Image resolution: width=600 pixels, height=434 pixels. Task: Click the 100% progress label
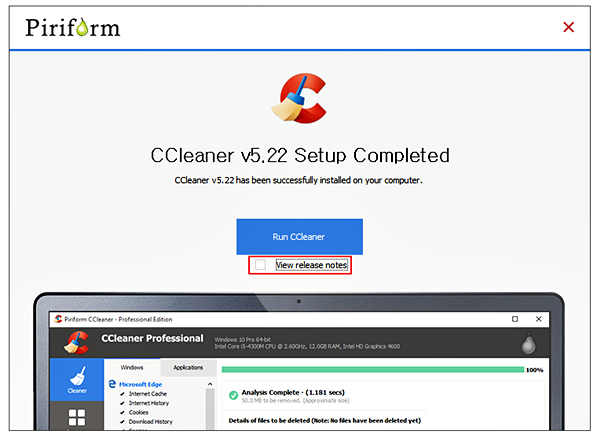pyautogui.click(x=535, y=370)
